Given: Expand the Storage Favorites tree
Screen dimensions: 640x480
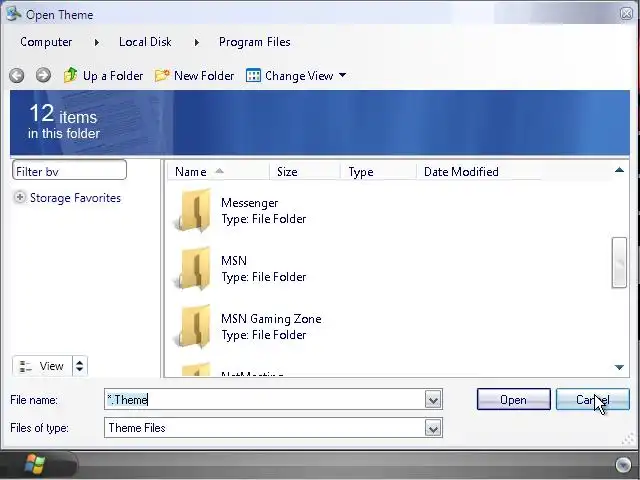Looking at the screenshot, I should (x=19, y=198).
